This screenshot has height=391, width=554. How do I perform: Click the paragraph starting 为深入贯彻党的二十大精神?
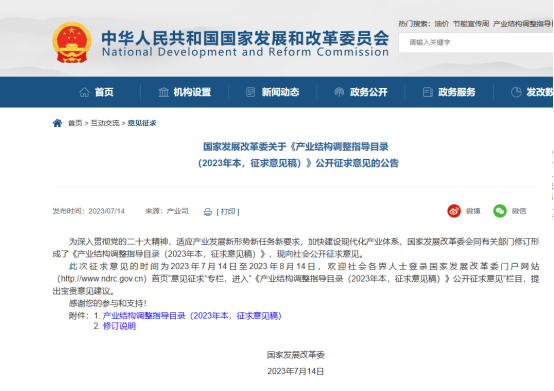point(296,248)
